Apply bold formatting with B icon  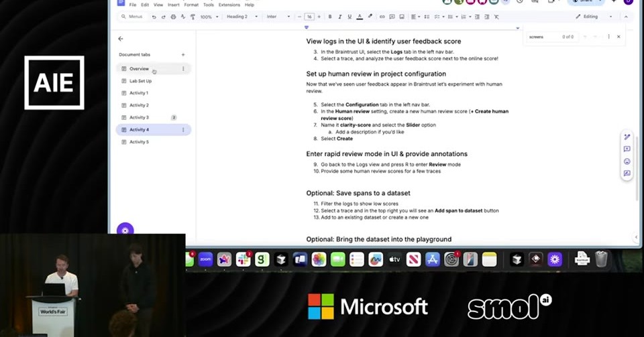point(330,17)
